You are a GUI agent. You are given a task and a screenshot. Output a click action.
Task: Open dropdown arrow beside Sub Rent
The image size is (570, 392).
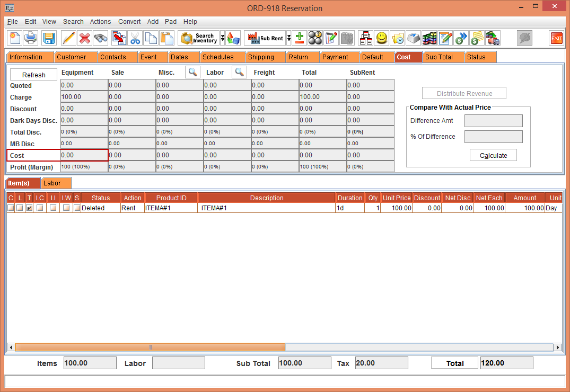(x=289, y=38)
